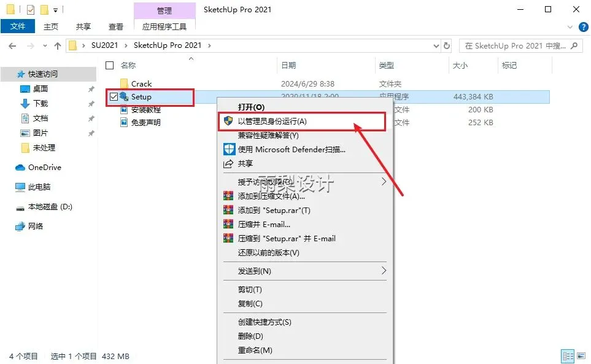Open 此电脑 in the sidebar
The height and width of the screenshot is (364, 591).
coord(39,187)
